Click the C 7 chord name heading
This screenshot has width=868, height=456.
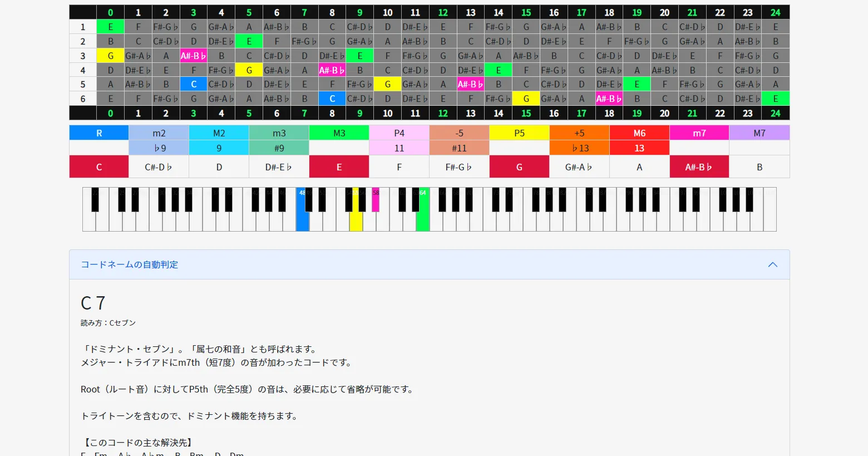coord(93,303)
